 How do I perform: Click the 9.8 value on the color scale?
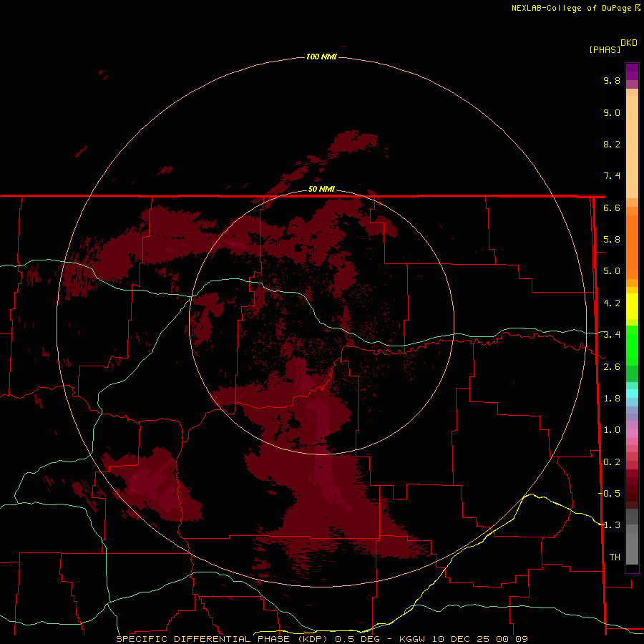click(612, 80)
